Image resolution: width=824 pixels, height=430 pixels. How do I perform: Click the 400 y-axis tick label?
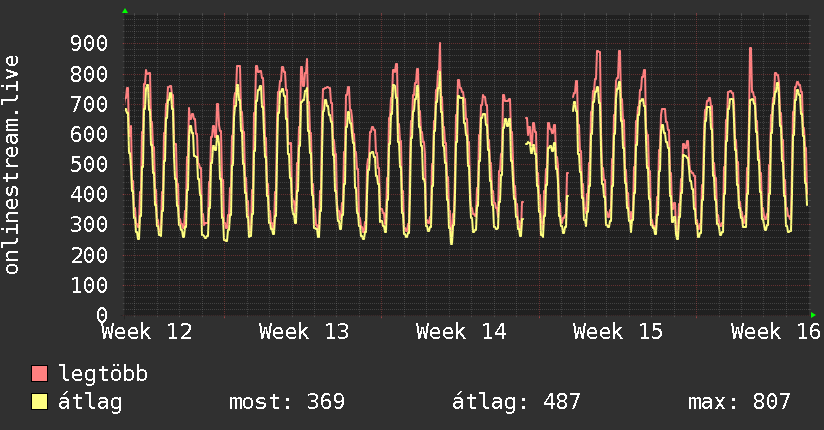(89, 195)
